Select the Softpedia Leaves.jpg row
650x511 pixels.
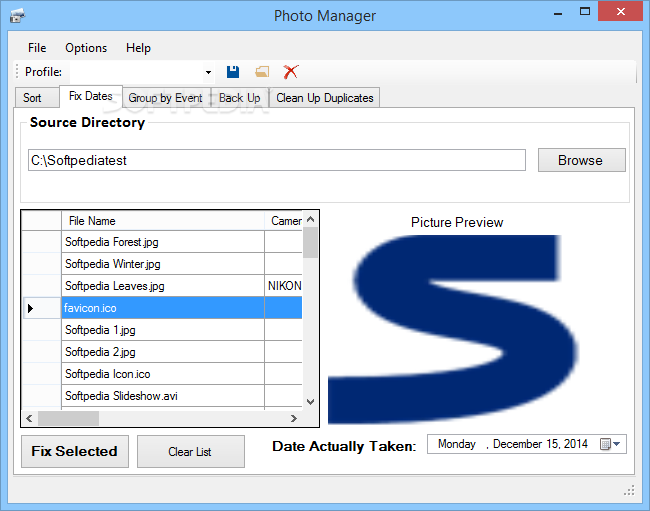point(162,286)
